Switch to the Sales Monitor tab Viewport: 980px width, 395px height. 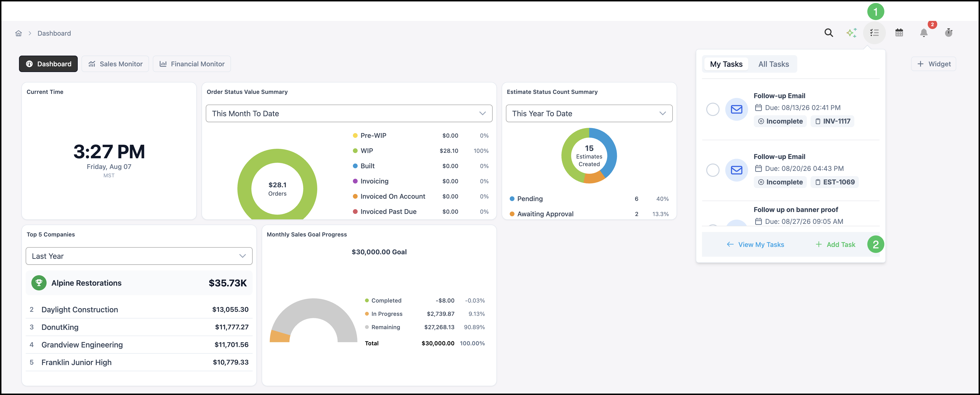[115, 64]
